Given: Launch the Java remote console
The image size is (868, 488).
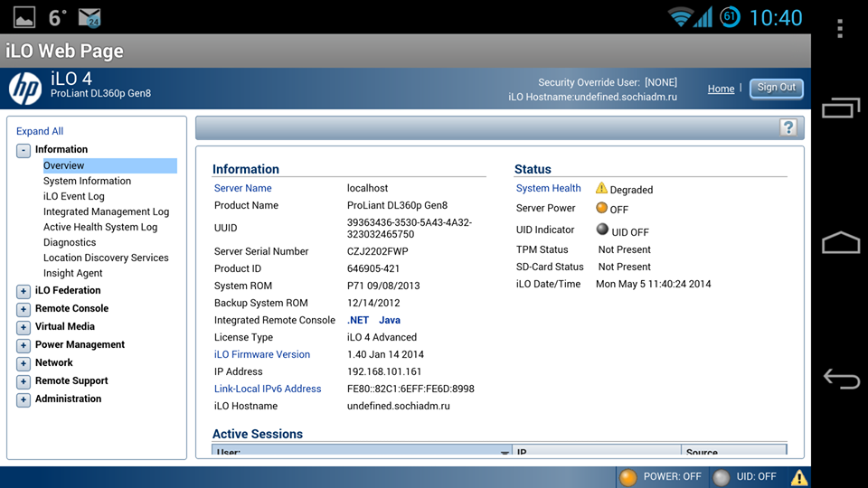Looking at the screenshot, I should [389, 320].
